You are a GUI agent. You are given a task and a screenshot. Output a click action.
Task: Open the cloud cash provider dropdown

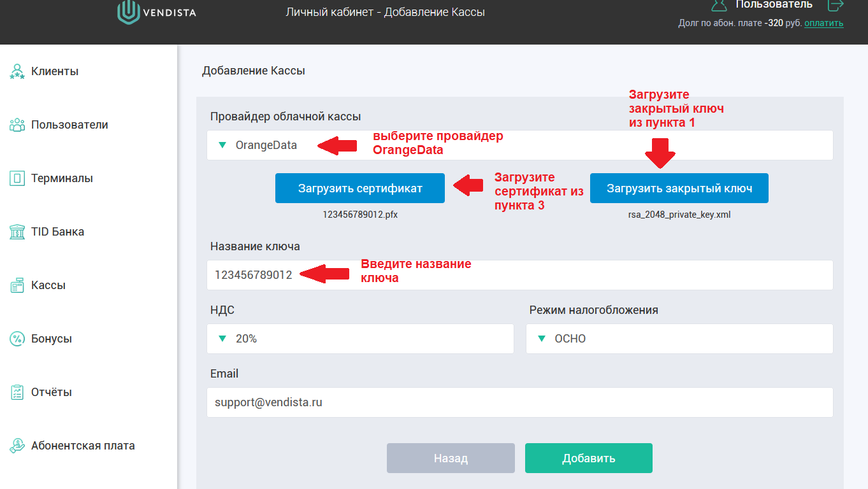pyautogui.click(x=519, y=145)
